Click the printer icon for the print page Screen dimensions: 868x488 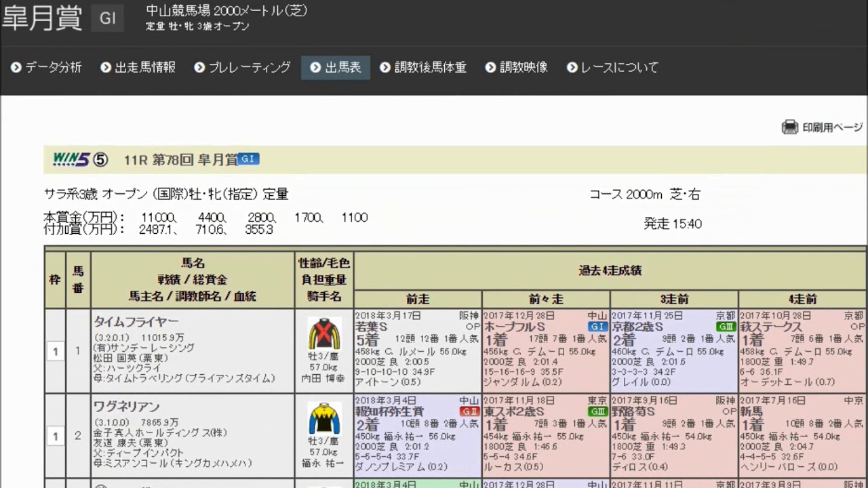point(789,127)
